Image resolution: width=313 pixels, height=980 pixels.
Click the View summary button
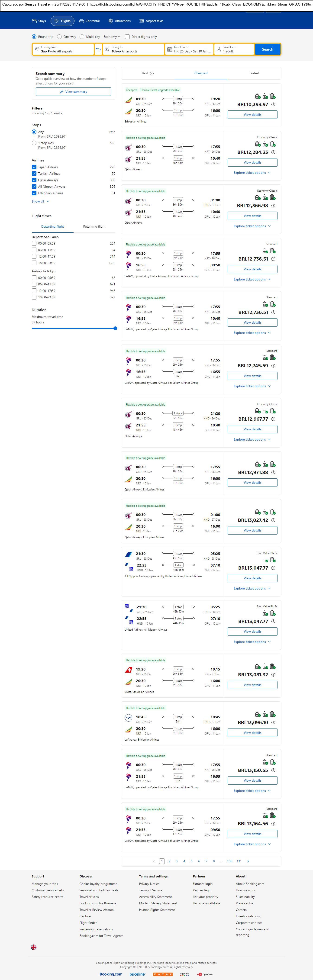(x=73, y=92)
